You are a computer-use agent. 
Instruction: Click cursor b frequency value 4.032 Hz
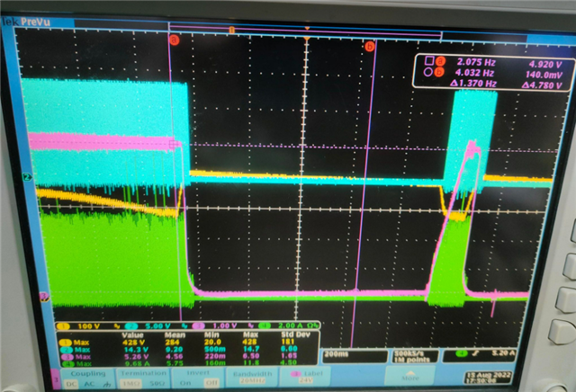coord(474,73)
